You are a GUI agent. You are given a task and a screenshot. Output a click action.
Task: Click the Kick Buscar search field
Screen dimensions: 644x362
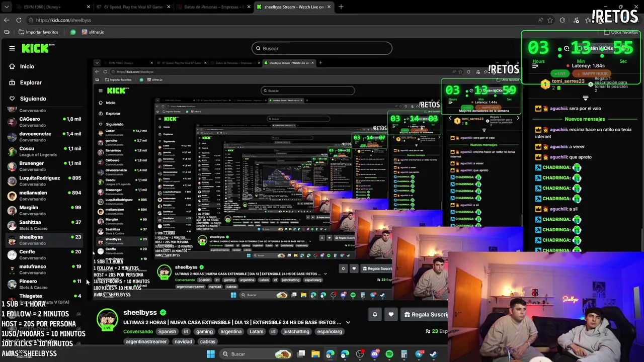pos(322,48)
